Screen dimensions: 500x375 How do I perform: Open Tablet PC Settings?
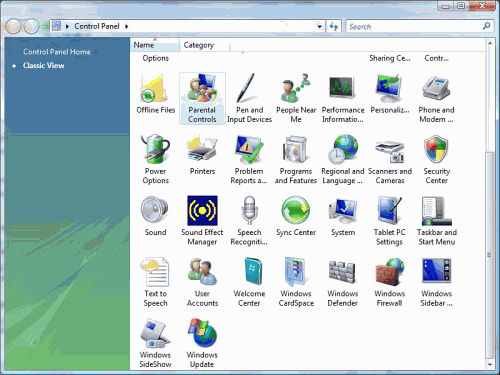pyautogui.click(x=390, y=221)
